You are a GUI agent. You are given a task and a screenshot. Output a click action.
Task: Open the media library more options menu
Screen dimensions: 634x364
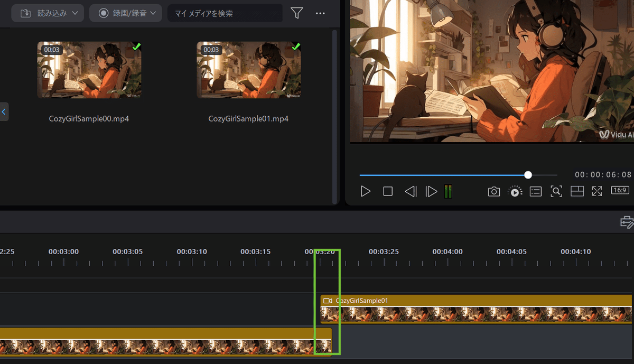tap(320, 13)
